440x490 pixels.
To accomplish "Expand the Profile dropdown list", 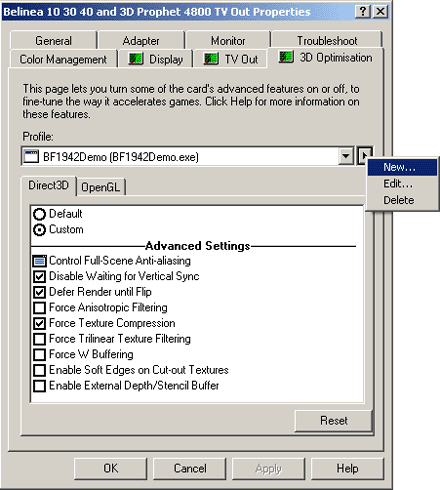I will [x=346, y=156].
